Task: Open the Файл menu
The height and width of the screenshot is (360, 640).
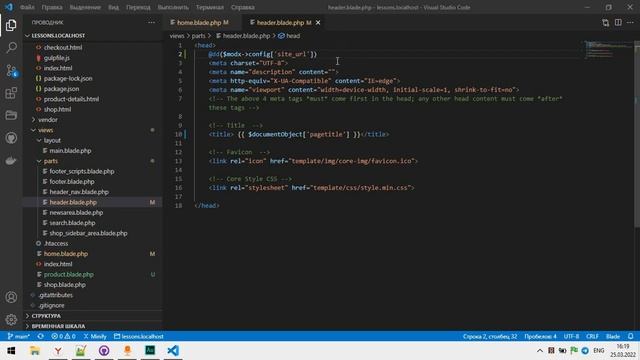Action: (x=27, y=7)
